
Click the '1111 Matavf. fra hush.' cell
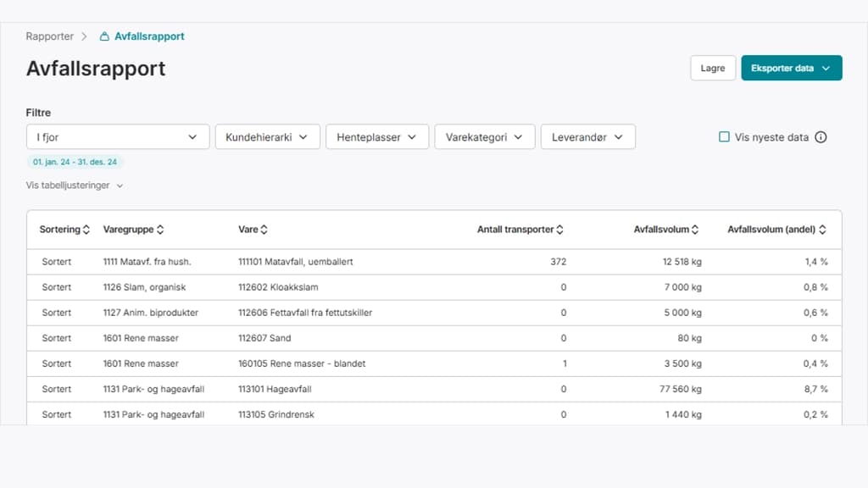(x=147, y=262)
